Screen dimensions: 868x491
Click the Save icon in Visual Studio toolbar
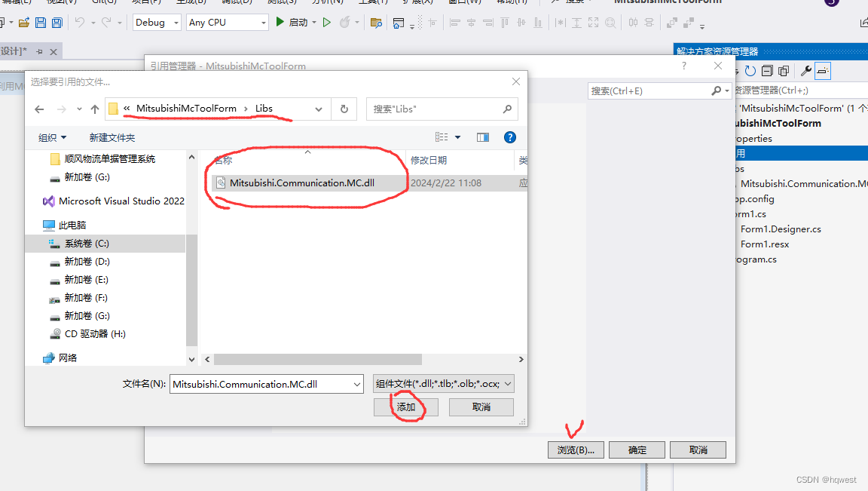point(41,23)
